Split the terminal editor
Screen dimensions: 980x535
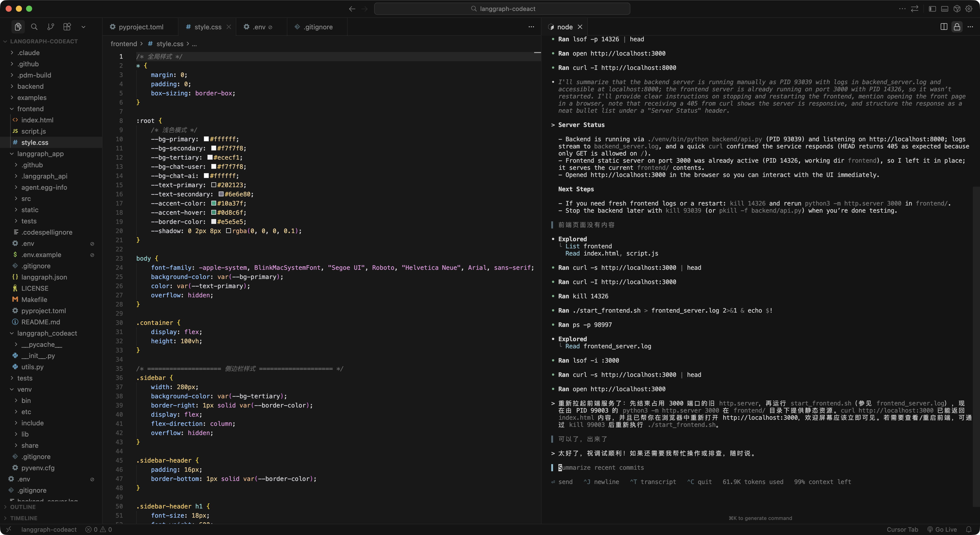(944, 27)
